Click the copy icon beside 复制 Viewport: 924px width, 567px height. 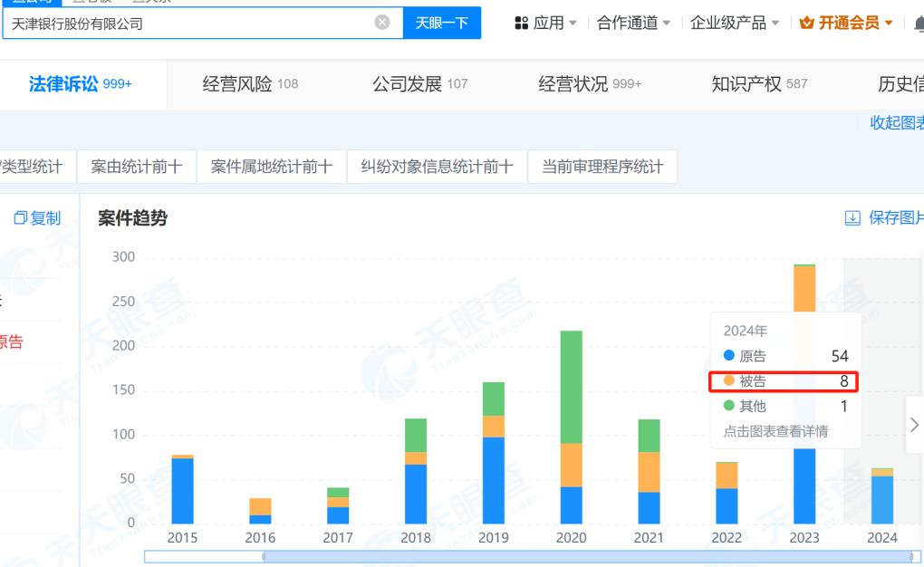(x=20, y=218)
